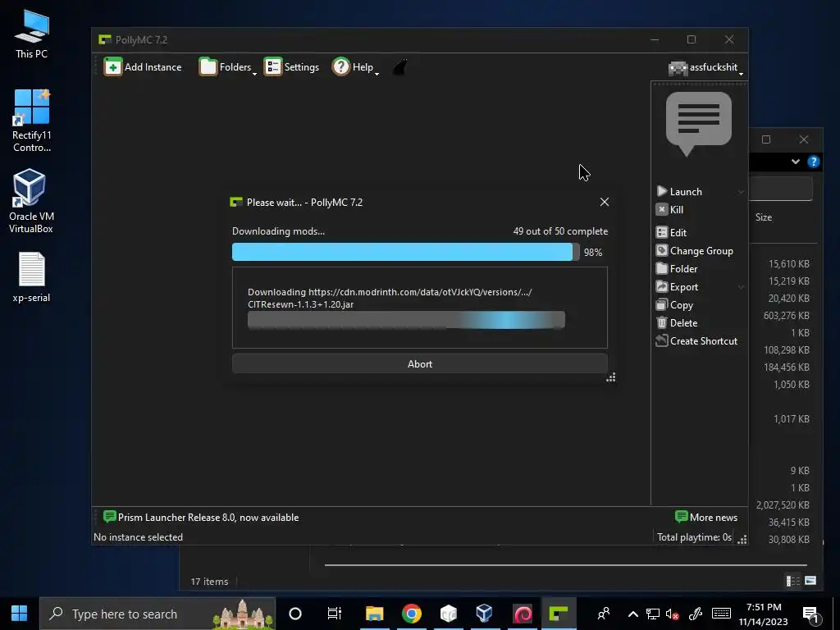Image resolution: width=840 pixels, height=630 pixels.
Task: Open File Explorer from the taskbar
Action: [374, 614]
